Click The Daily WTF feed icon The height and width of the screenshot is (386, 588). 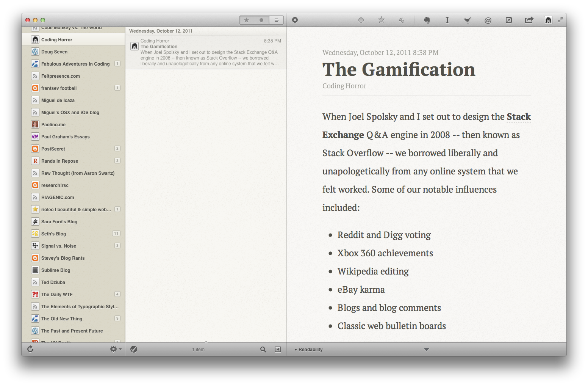pos(35,294)
